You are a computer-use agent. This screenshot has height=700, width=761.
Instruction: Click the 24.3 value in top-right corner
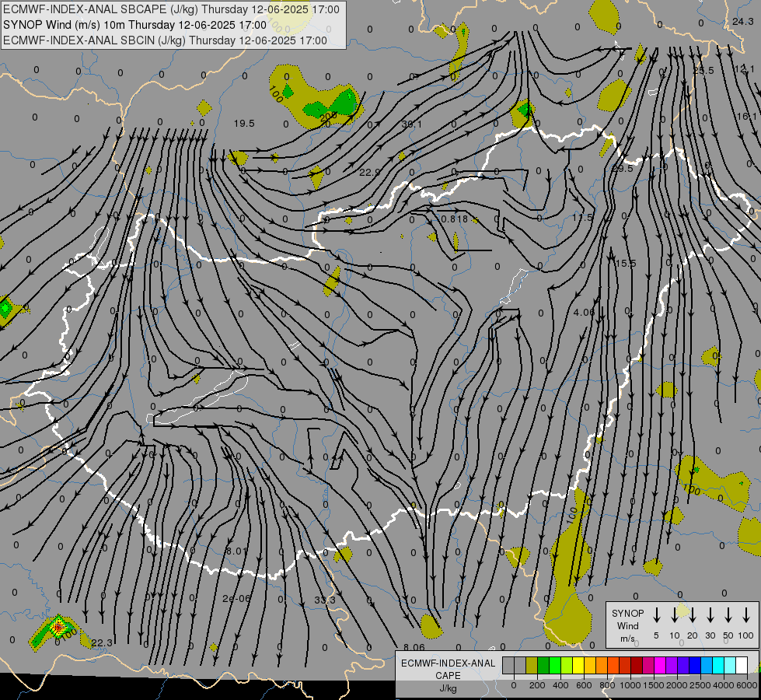tap(742, 21)
